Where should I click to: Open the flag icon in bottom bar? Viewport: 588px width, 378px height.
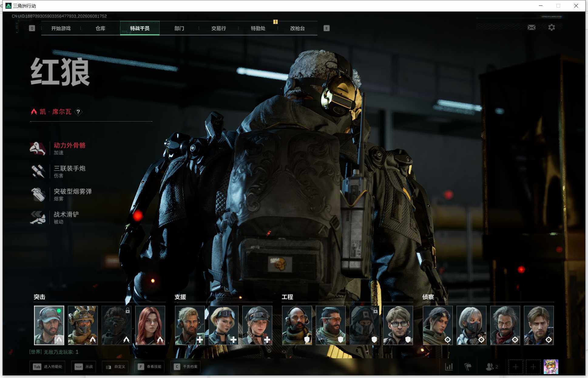coord(468,367)
